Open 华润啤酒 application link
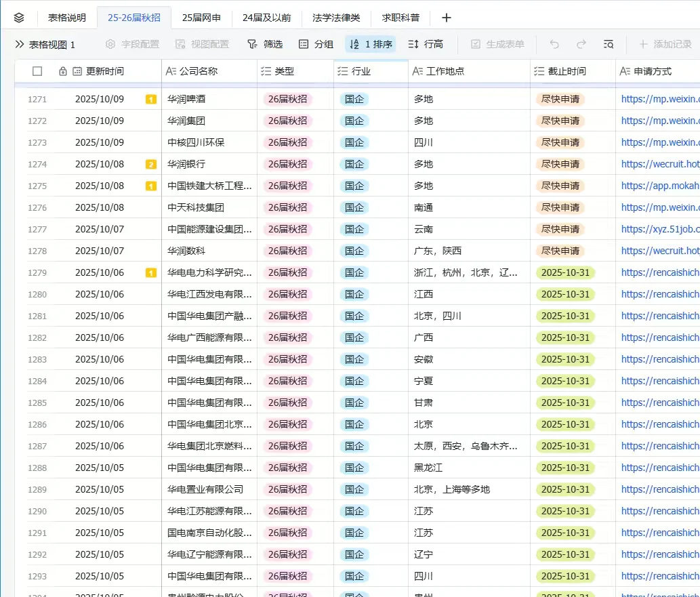Image resolution: width=700 pixels, height=597 pixels. (x=660, y=99)
